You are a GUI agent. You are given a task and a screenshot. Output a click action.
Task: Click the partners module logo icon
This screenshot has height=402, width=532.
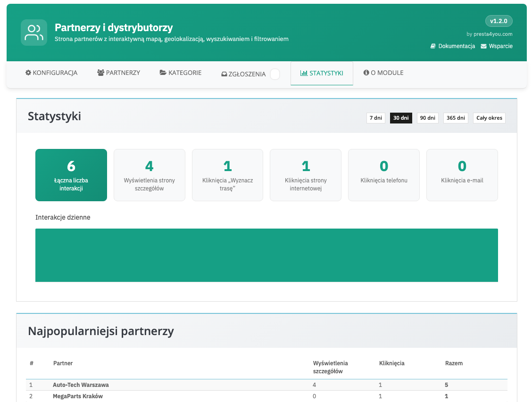34,33
